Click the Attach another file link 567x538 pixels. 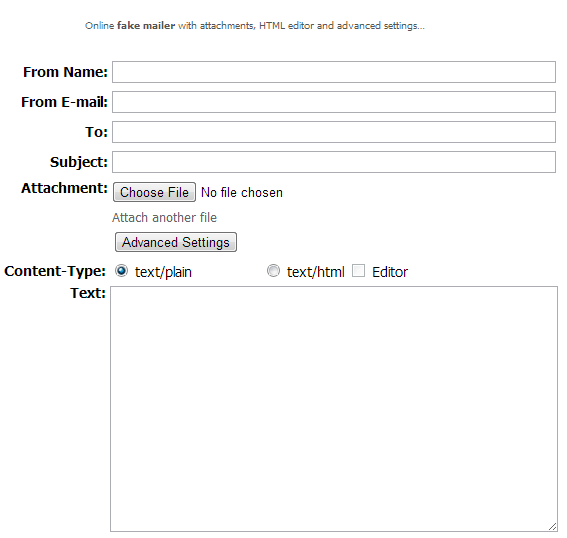tap(165, 218)
